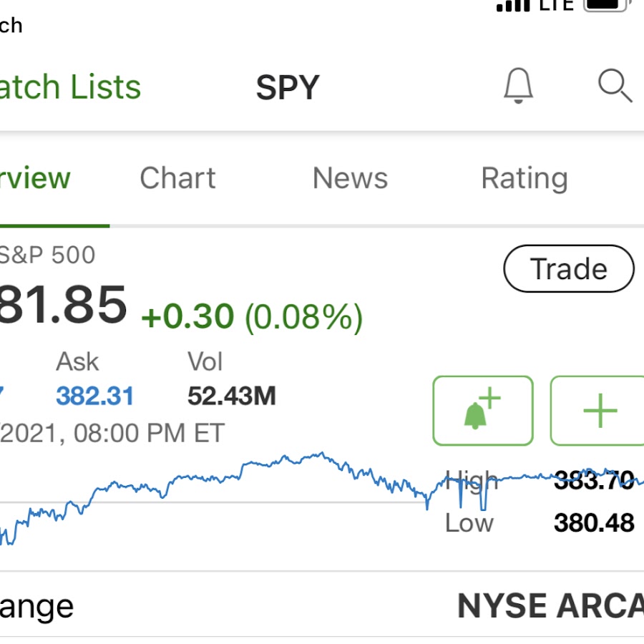Add a price alert with bell-plus icon

(x=483, y=410)
